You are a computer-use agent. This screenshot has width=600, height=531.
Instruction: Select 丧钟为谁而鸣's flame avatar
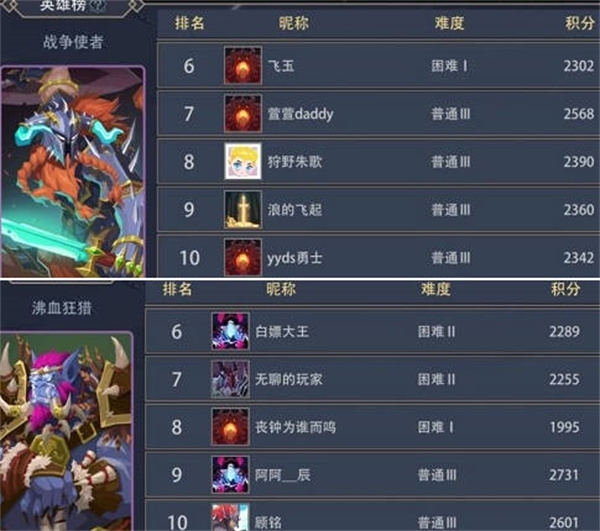tap(230, 427)
